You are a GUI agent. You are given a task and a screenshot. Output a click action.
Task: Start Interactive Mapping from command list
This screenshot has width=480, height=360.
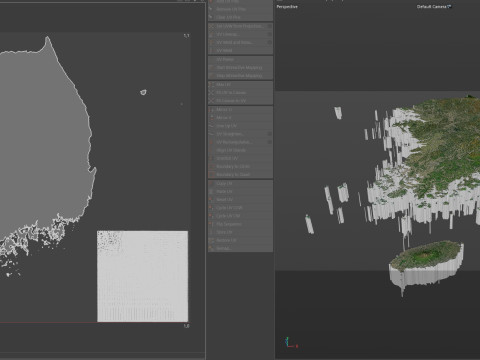click(240, 67)
